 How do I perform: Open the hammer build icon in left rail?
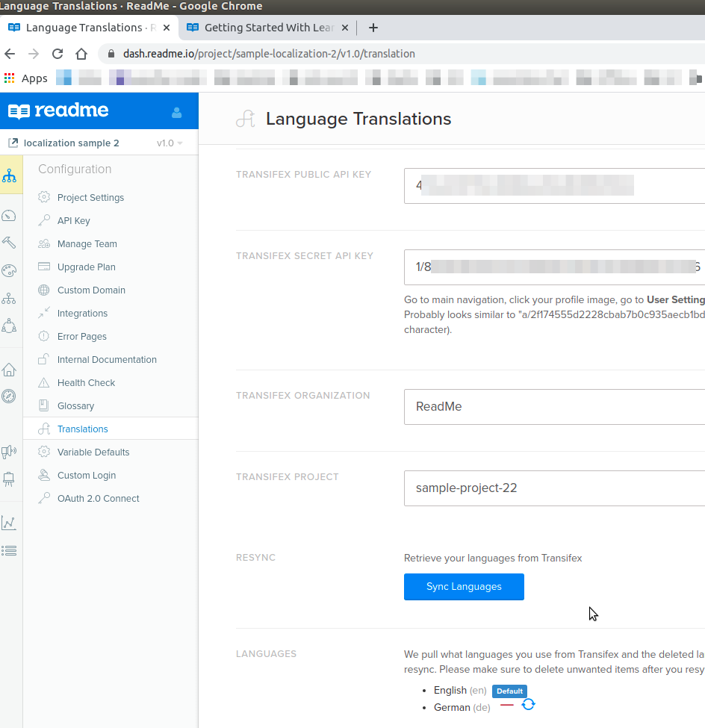9,243
